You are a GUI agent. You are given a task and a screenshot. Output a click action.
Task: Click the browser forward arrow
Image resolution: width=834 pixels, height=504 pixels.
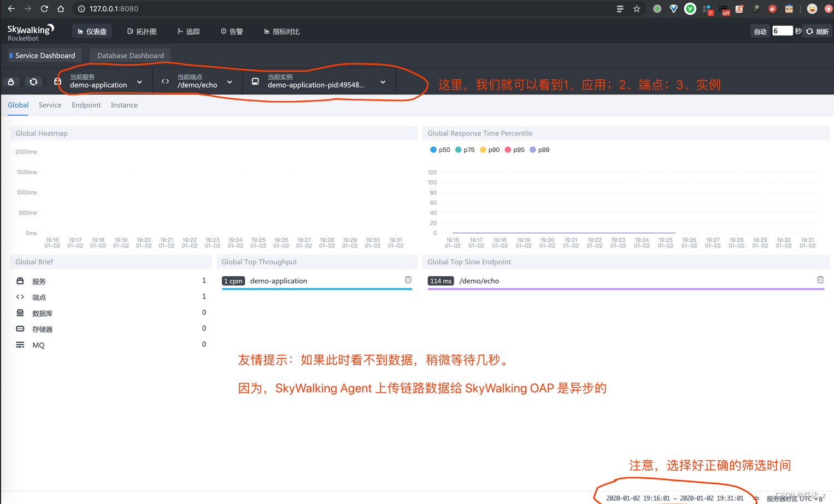(28, 9)
